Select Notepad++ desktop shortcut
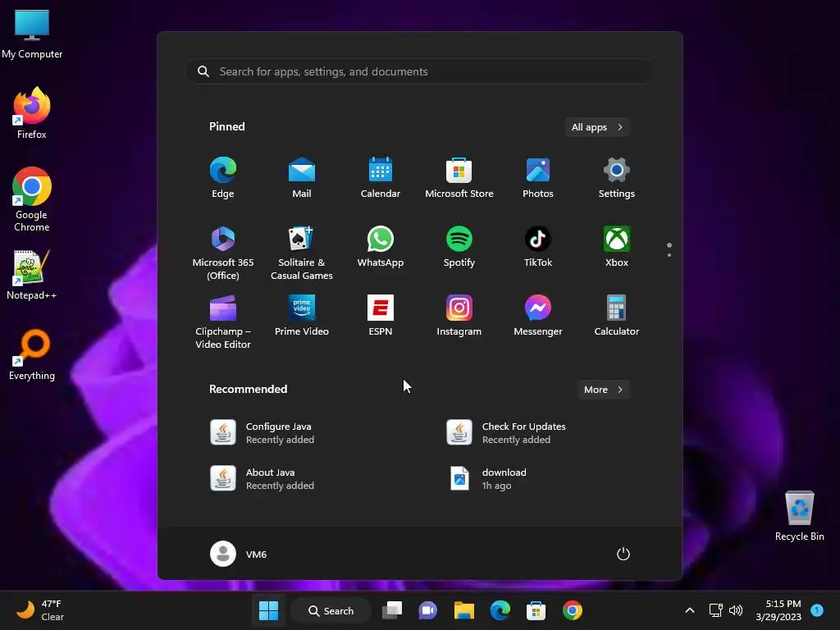 tap(32, 275)
